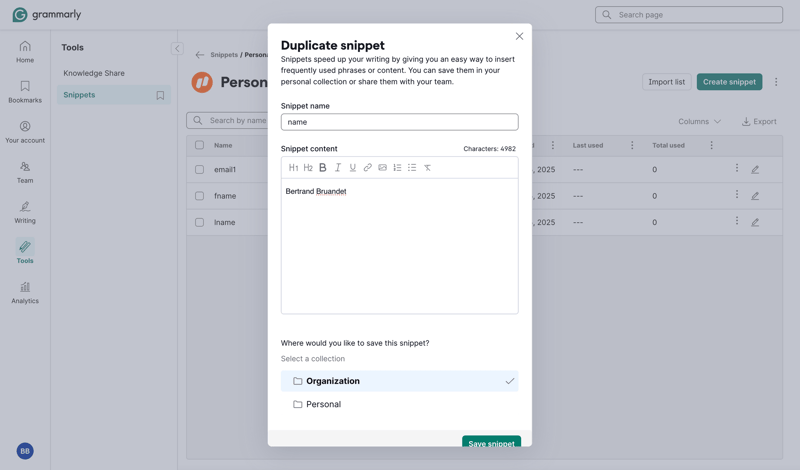The width and height of the screenshot is (800, 470).
Task: Select the Organization collection
Action: [399, 381]
